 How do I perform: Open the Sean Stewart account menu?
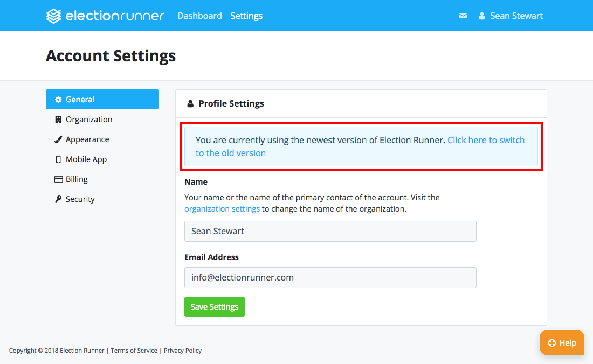point(511,16)
